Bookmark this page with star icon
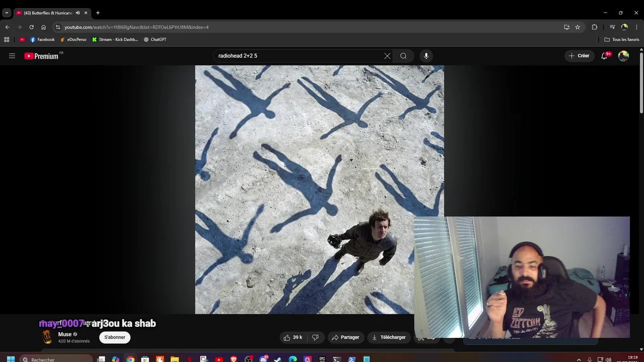 578,27
